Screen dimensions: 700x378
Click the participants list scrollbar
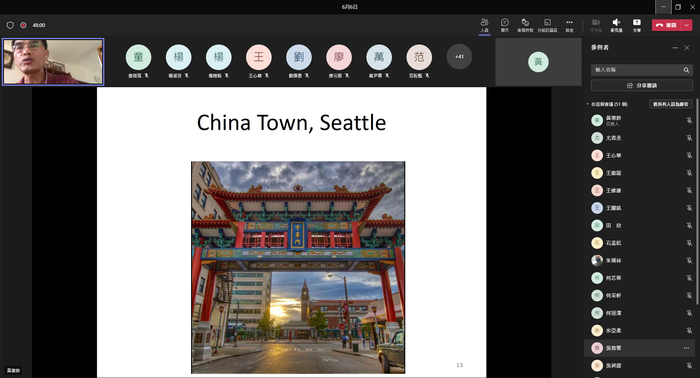[x=697, y=201]
